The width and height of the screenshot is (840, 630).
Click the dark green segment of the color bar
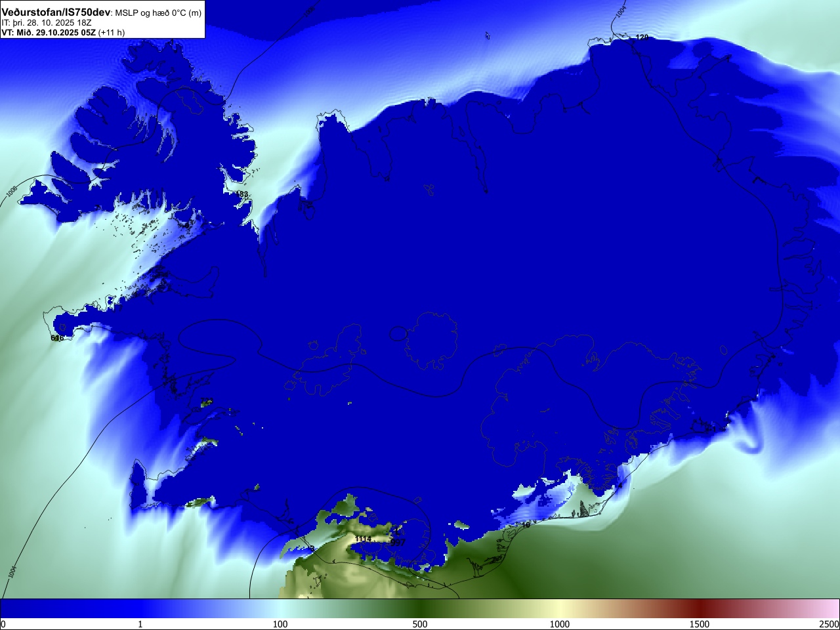pyautogui.click(x=420, y=608)
